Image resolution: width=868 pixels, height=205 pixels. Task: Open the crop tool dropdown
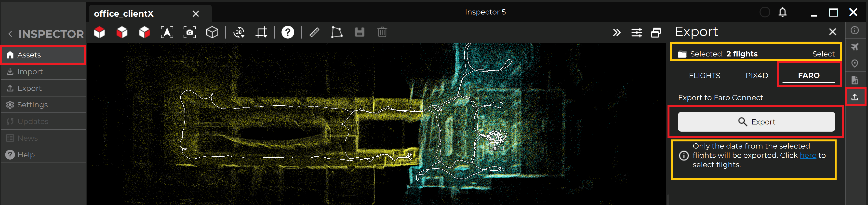(261, 32)
